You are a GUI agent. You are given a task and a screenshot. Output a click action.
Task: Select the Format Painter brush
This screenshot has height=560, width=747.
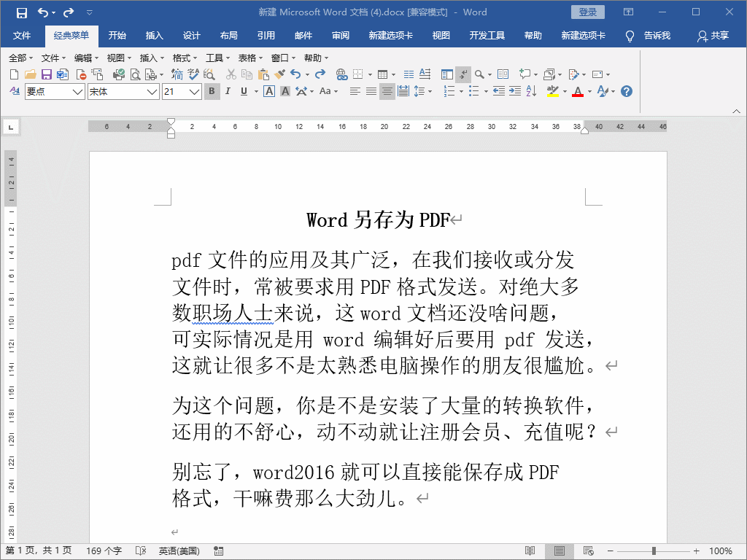click(279, 74)
